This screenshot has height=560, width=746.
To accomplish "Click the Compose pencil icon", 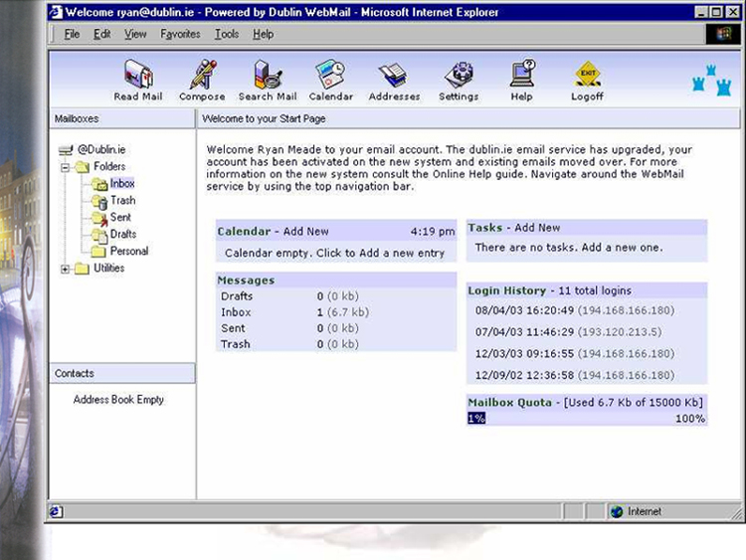I will [202, 76].
